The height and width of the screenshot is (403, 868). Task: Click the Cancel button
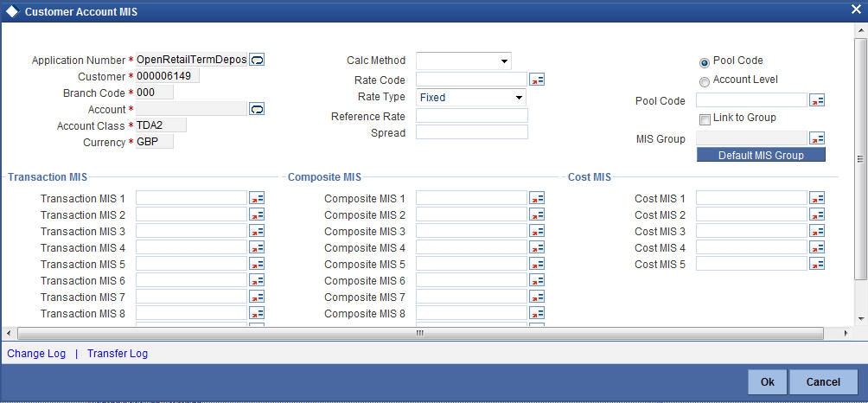coord(822,382)
